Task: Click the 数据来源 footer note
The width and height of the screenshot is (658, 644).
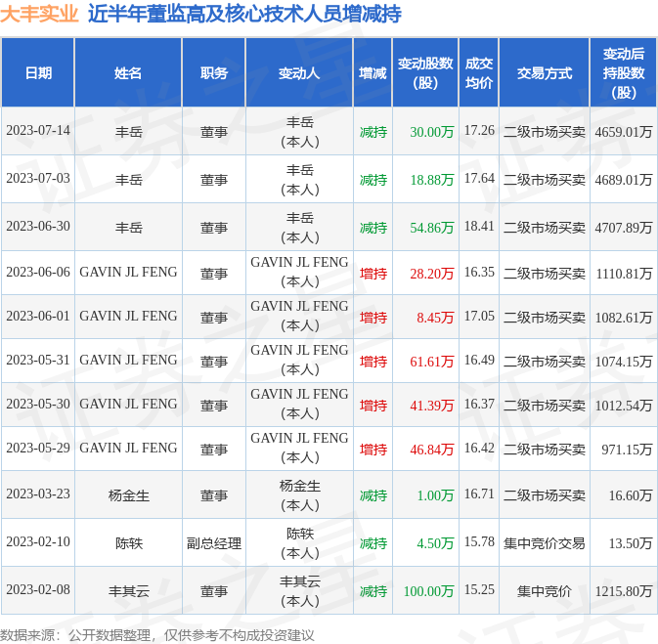Action: tap(157, 634)
